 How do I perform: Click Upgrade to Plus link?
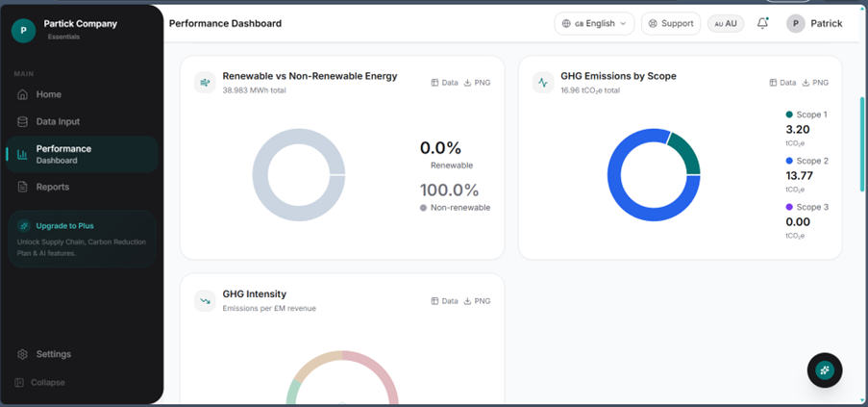pos(64,226)
